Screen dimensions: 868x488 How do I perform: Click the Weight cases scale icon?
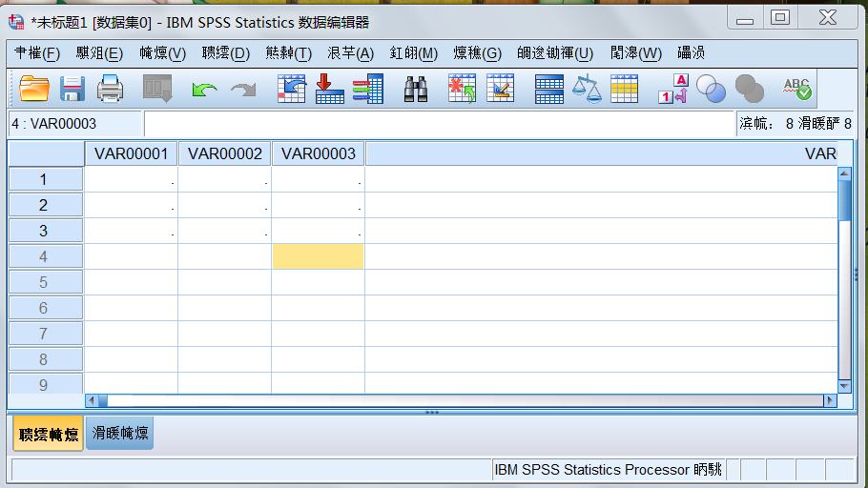[x=587, y=89]
